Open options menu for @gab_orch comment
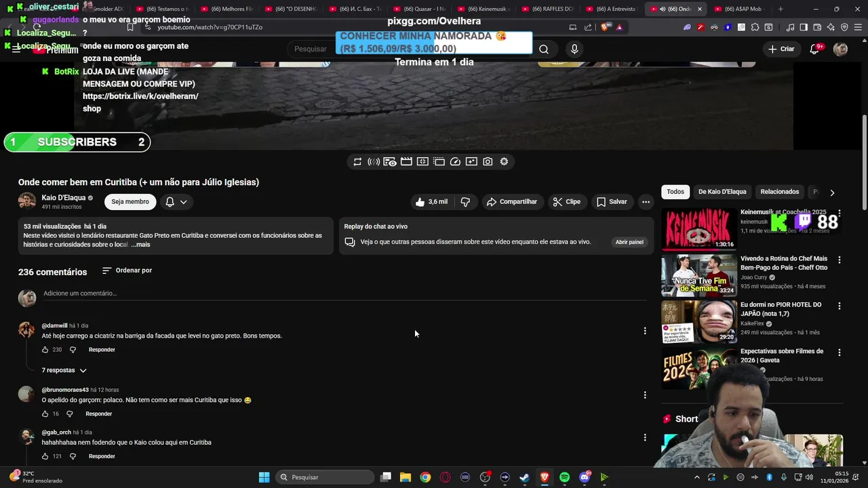 click(x=645, y=438)
